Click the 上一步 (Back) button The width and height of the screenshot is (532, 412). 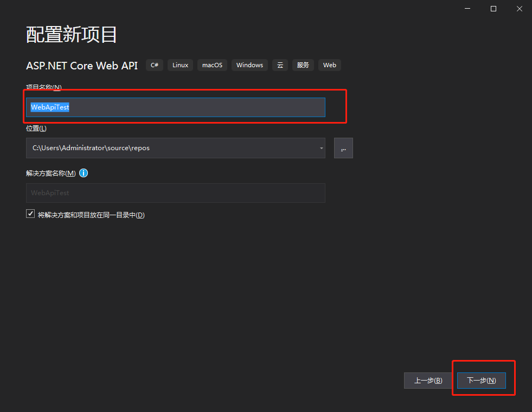coord(428,380)
